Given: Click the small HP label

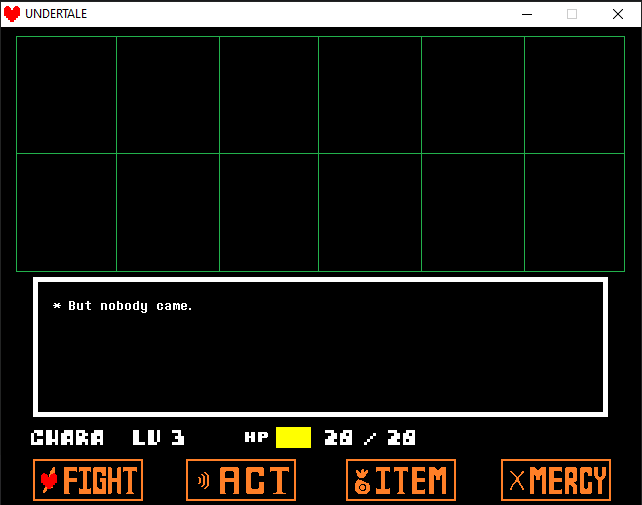Looking at the screenshot, I should coord(256,437).
